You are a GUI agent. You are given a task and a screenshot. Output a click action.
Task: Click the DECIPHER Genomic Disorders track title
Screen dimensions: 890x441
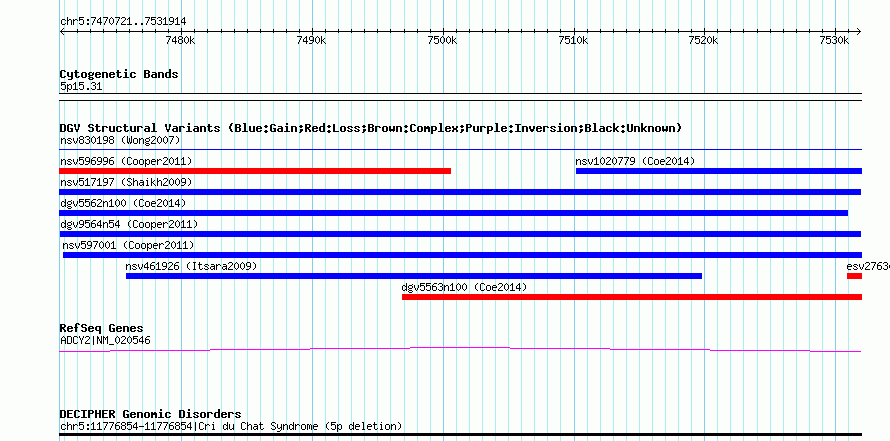pos(150,414)
